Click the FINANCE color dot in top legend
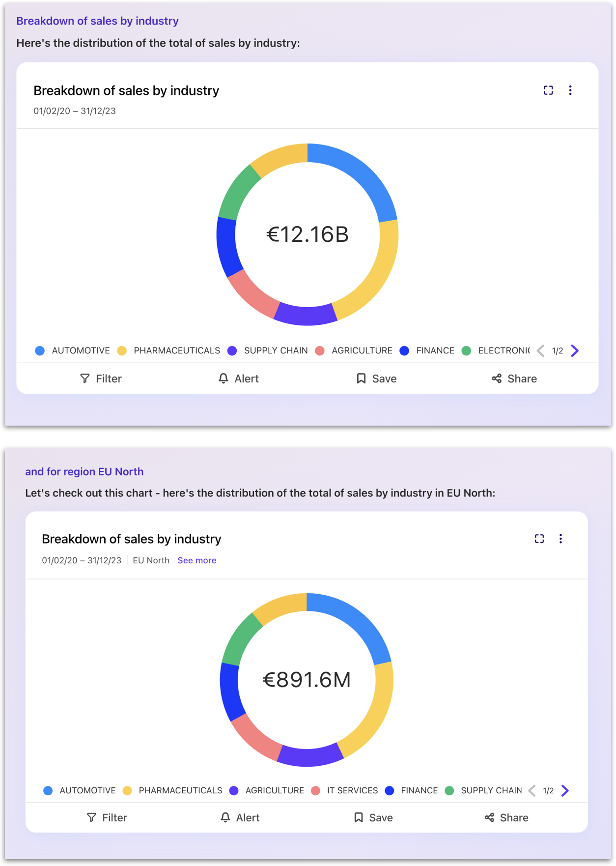 [404, 350]
